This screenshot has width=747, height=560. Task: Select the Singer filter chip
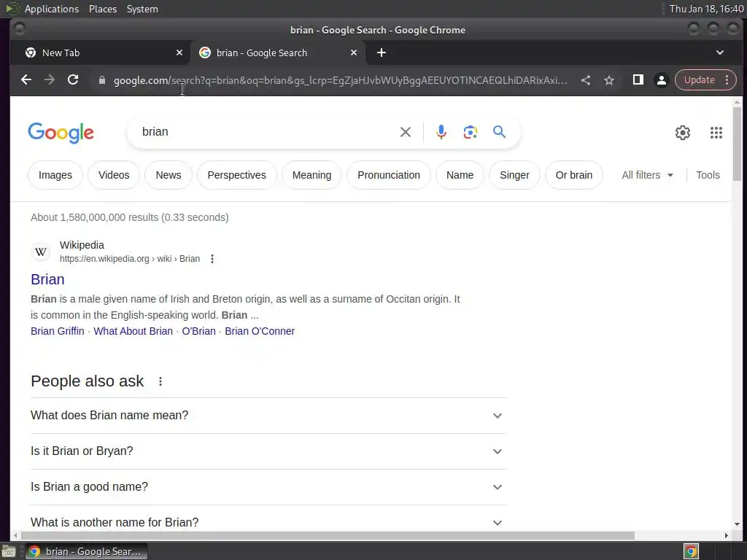click(514, 175)
